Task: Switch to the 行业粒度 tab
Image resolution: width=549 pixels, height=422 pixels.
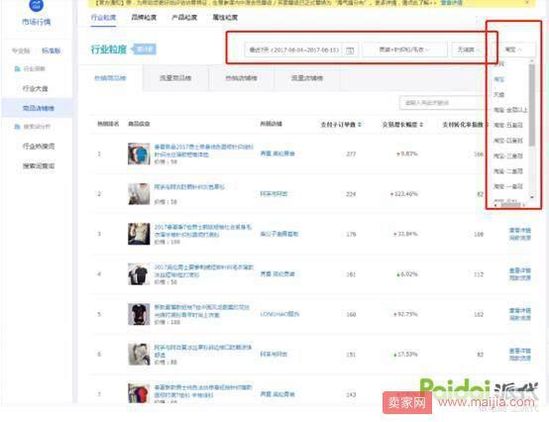Action: pyautogui.click(x=103, y=17)
